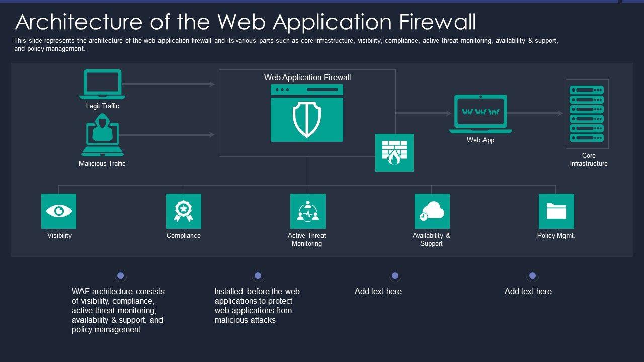Select the WAF architecture consists paragraph

click(x=118, y=310)
